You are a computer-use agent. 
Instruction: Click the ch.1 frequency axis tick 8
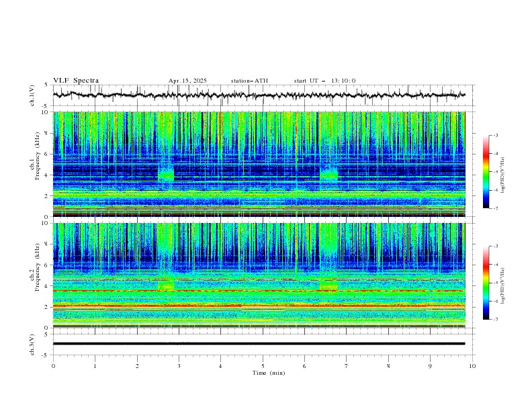[x=47, y=133]
